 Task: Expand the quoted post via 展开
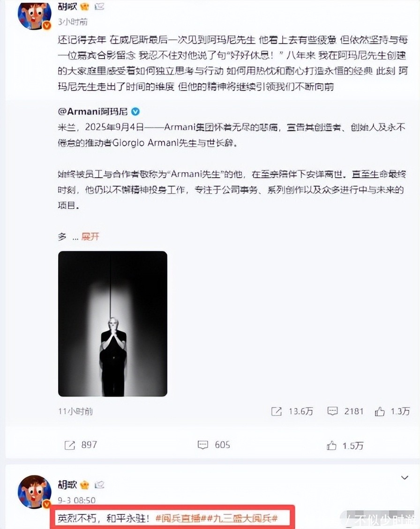tap(90, 236)
